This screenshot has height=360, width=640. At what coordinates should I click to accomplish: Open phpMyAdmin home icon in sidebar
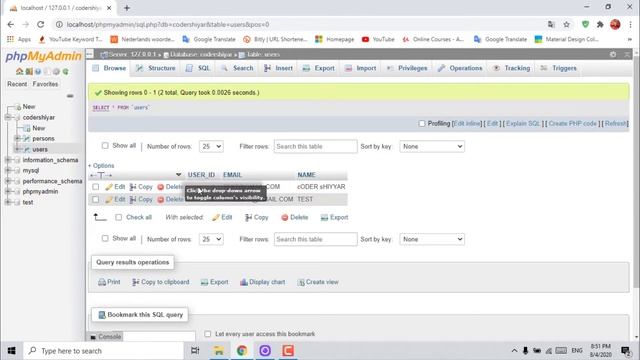point(19,71)
